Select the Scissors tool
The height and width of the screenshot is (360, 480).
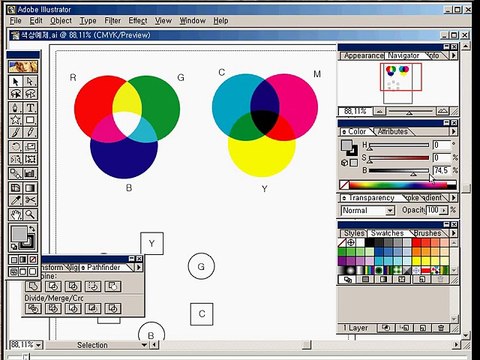click(30, 200)
